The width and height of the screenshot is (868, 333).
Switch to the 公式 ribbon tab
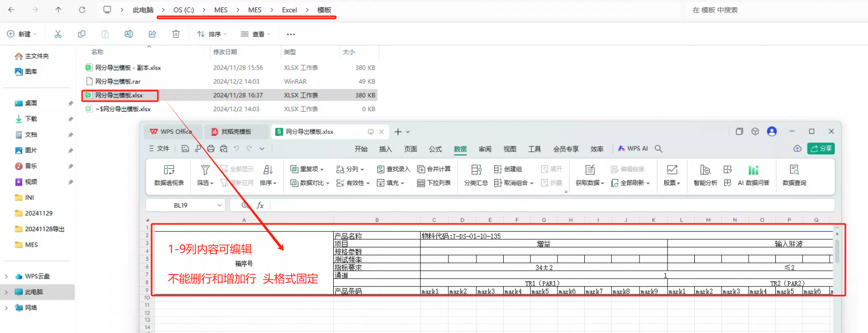click(435, 149)
